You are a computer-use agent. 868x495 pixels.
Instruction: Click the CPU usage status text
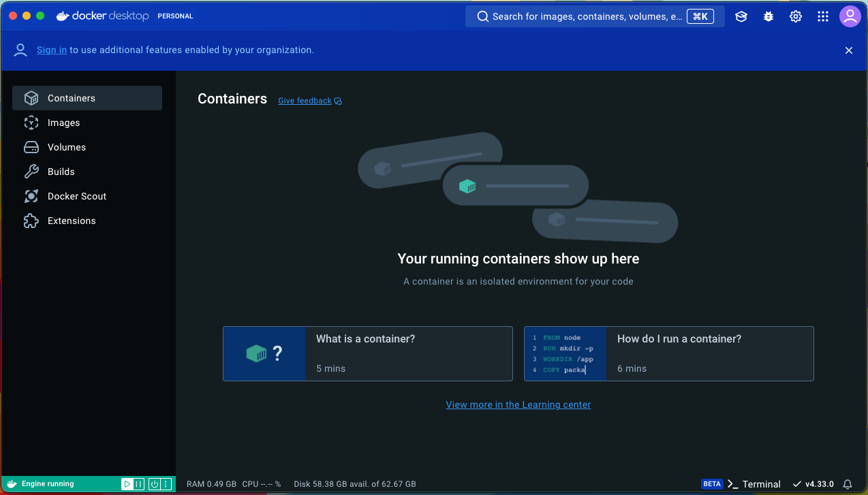coord(262,484)
